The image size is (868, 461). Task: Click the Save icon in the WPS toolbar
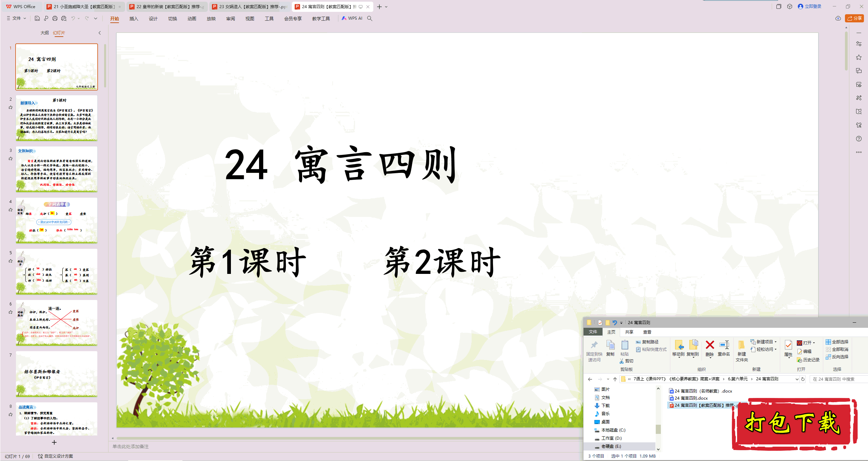[x=37, y=18]
